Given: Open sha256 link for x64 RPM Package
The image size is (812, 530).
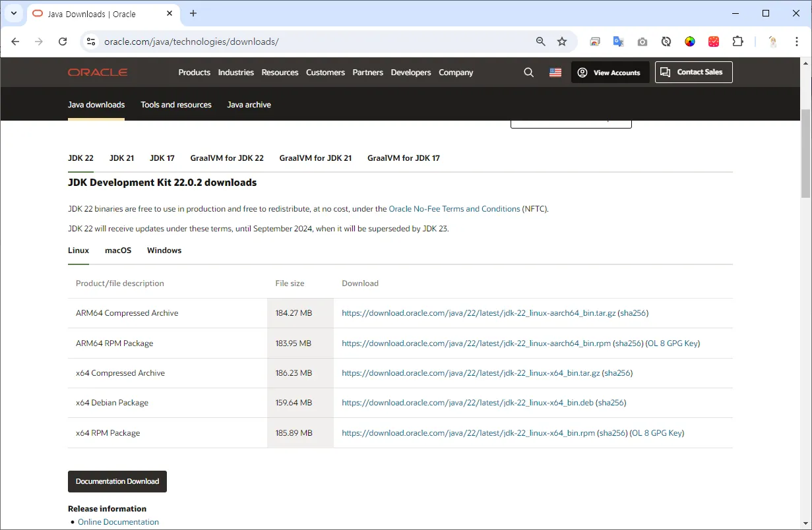Looking at the screenshot, I should click(x=612, y=433).
